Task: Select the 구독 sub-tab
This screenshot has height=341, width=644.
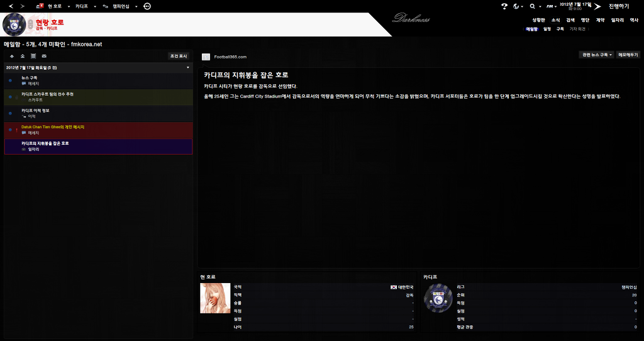Action: point(560,29)
